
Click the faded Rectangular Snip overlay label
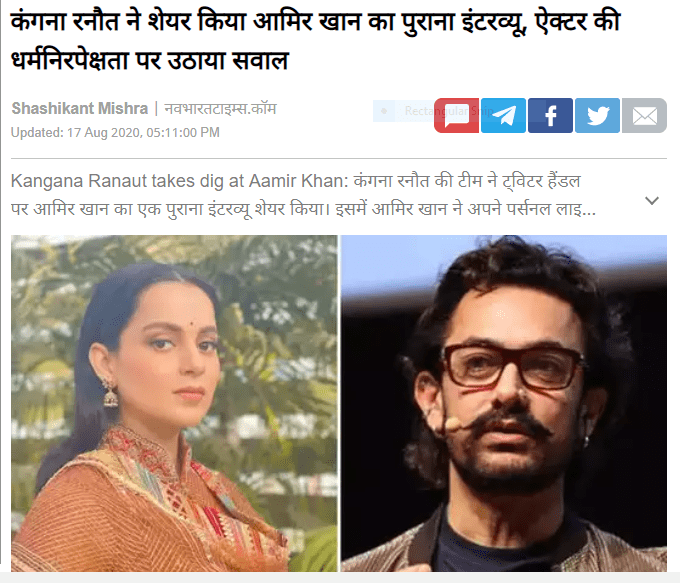tap(448, 111)
